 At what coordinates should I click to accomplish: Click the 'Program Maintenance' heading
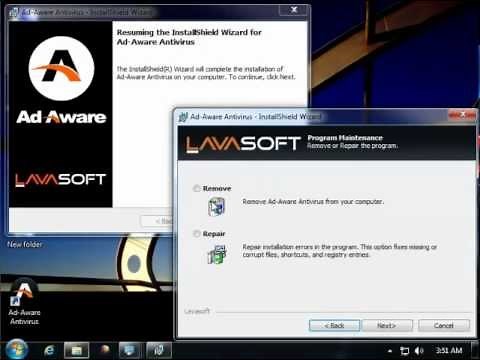345,138
